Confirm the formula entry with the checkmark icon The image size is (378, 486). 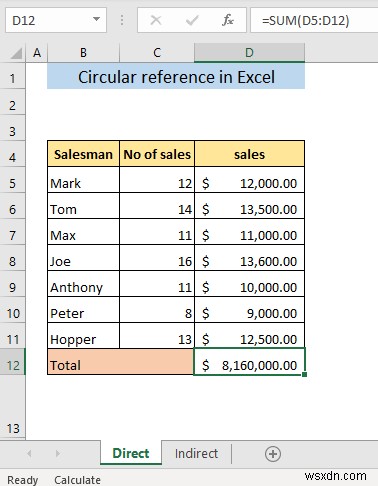tap(192, 20)
